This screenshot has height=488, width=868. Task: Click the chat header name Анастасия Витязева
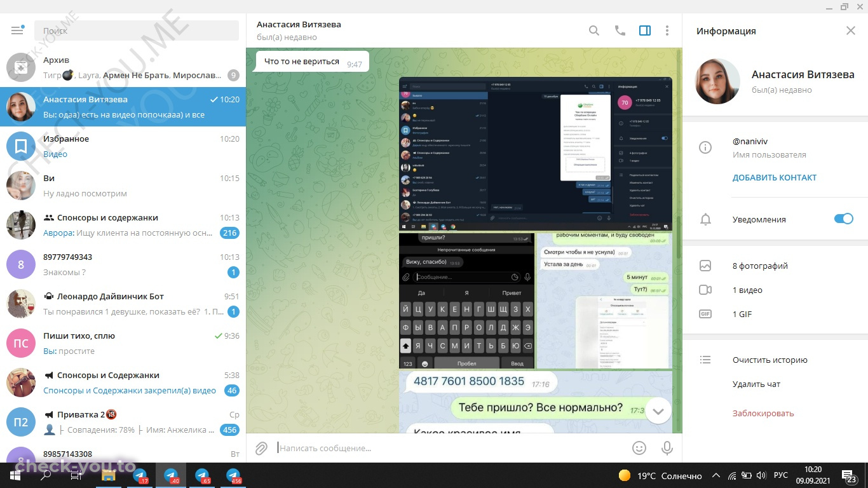[299, 25]
